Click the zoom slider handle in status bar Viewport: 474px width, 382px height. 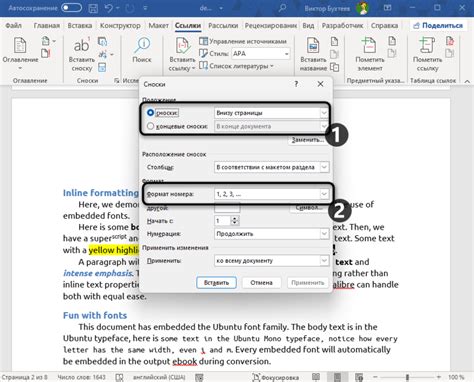pos(407,377)
